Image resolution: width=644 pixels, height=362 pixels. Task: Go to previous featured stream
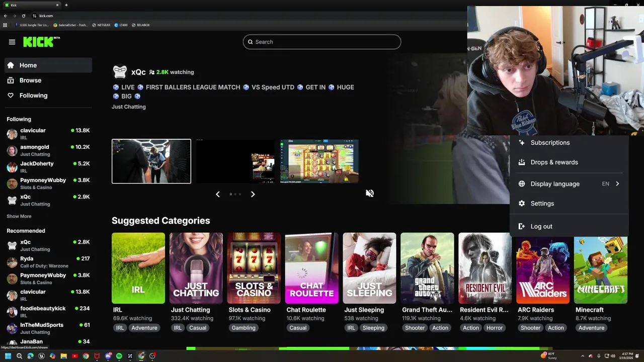pyautogui.click(x=218, y=194)
